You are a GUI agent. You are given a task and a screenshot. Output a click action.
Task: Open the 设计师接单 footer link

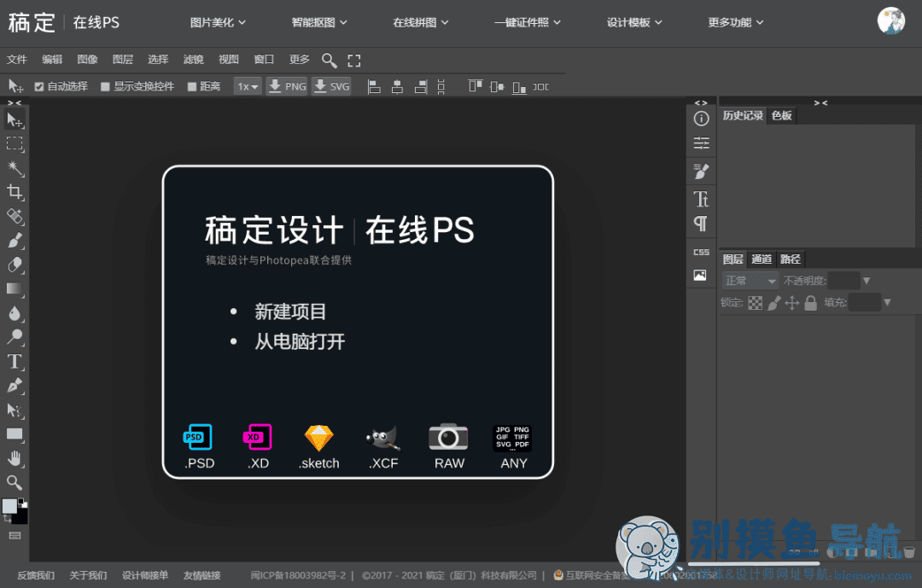pyautogui.click(x=145, y=575)
